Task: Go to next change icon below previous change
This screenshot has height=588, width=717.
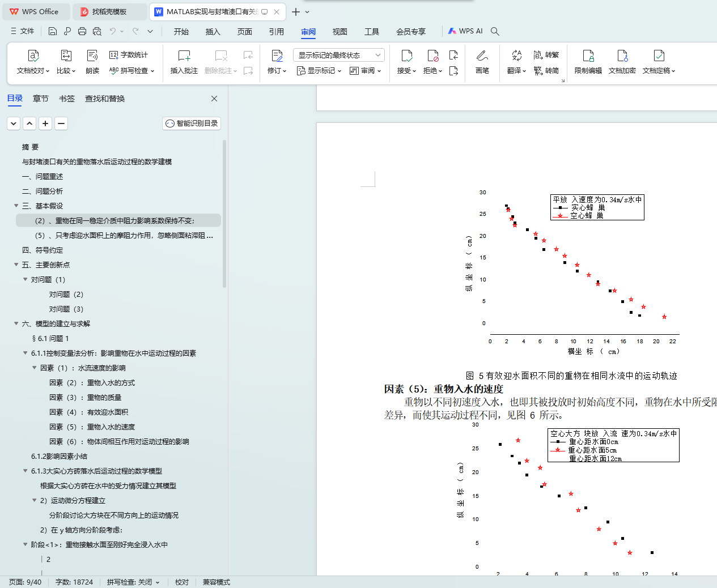Action: pyautogui.click(x=453, y=71)
